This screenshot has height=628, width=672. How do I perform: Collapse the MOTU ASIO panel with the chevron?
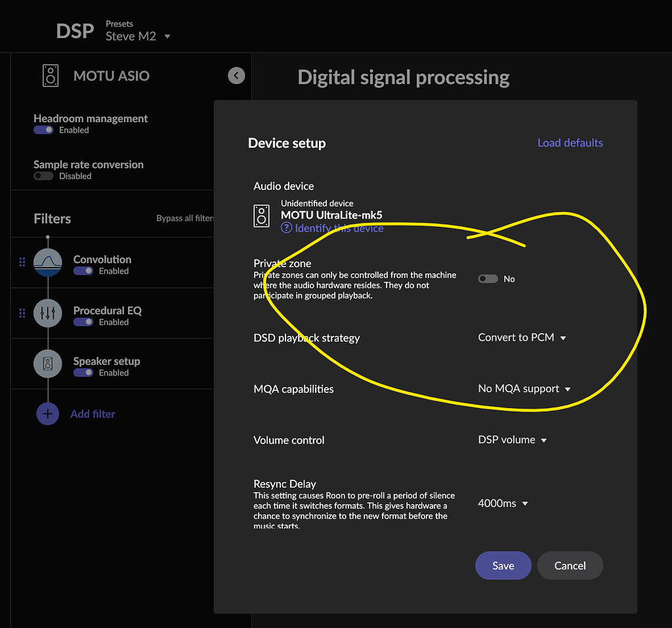coord(236,75)
